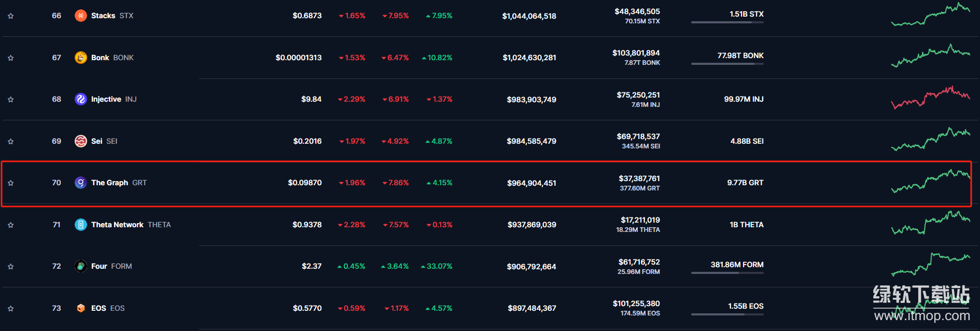Open The Graph 7-day price chart
The image size is (980, 331).
930,182
